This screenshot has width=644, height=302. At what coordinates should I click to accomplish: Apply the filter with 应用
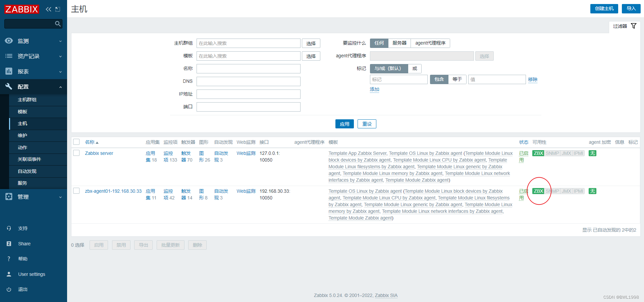point(344,124)
